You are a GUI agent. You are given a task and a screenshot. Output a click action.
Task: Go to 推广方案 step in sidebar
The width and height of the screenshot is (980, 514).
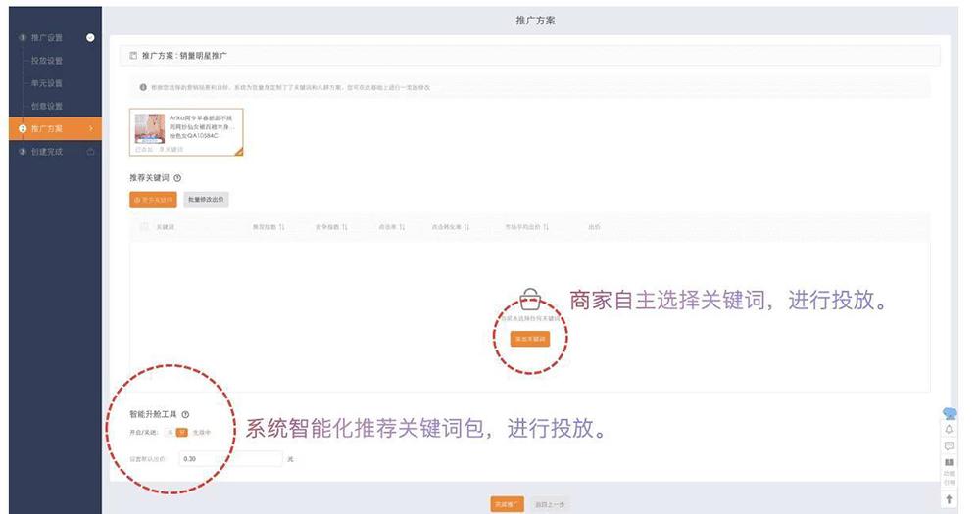point(47,128)
